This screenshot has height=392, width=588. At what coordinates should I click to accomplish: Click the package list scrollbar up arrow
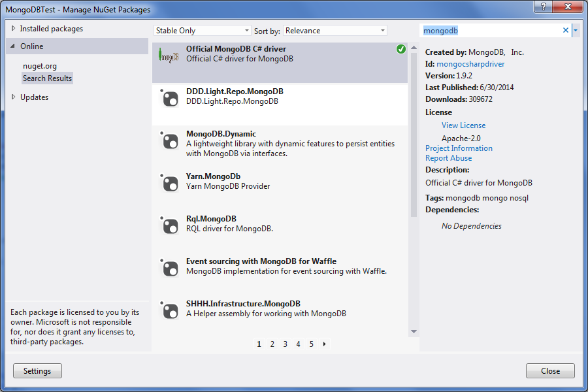tap(414, 48)
